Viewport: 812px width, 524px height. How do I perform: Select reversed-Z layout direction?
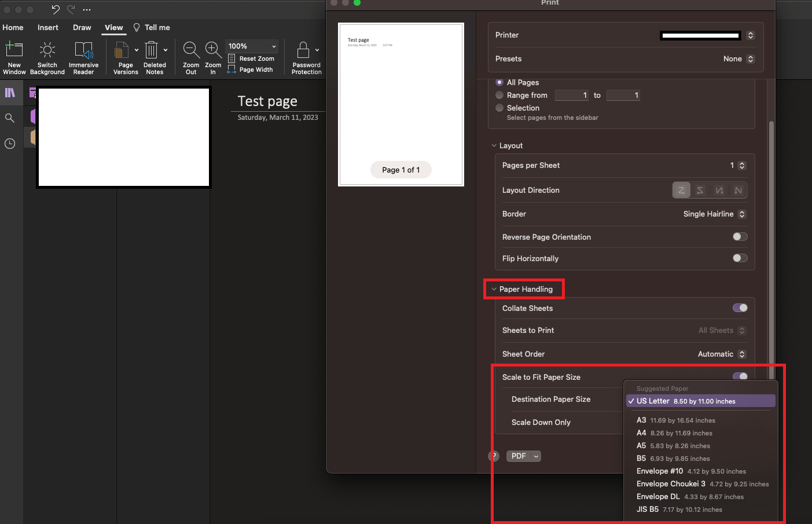[700, 190]
